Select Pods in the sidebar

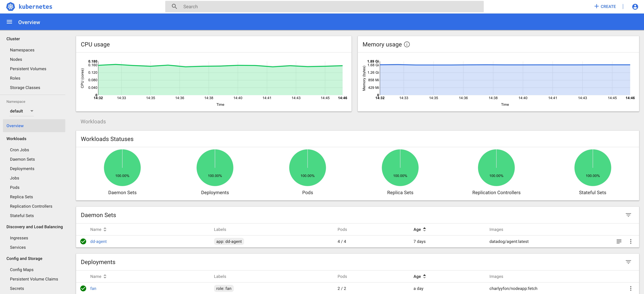click(15, 187)
